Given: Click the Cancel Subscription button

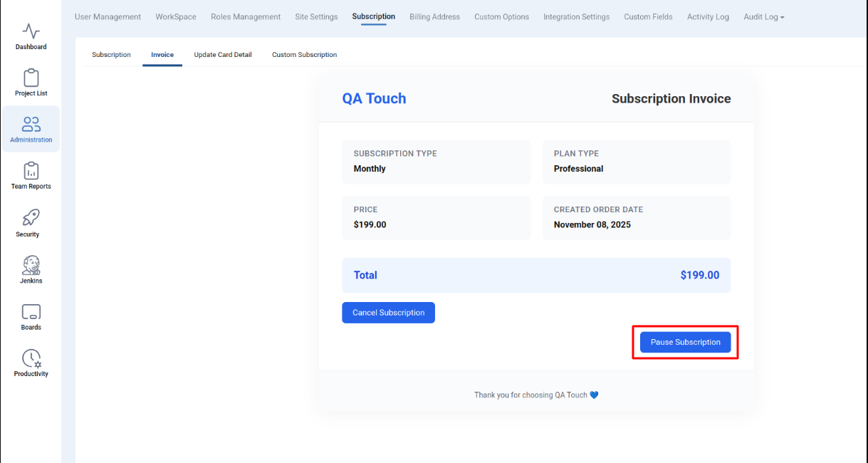Looking at the screenshot, I should click(388, 313).
